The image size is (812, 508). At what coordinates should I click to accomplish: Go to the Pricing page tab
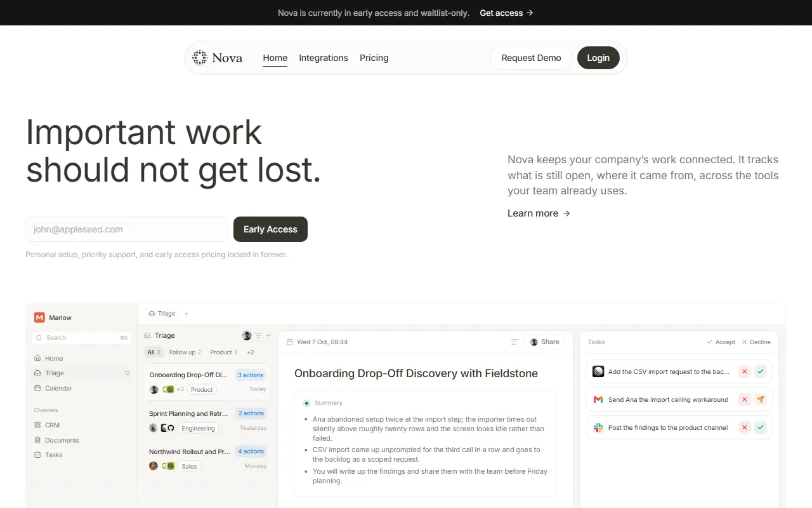click(374, 58)
